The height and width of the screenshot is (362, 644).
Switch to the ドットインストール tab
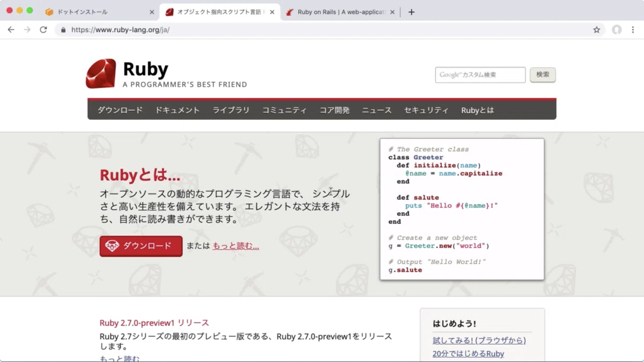tap(99, 12)
